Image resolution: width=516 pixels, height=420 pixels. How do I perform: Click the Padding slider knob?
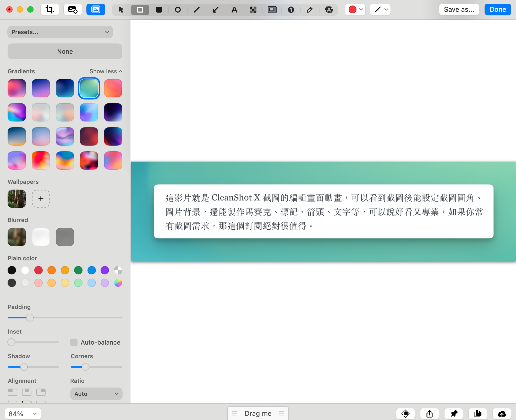[x=30, y=318]
